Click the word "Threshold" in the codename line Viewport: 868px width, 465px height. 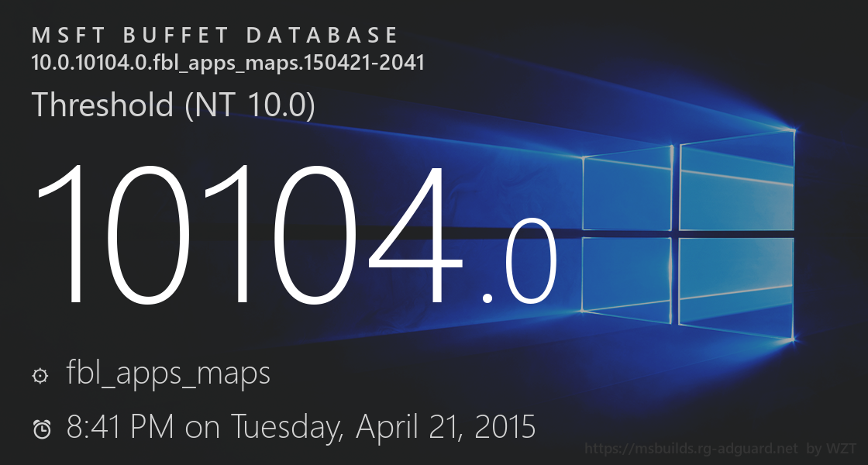102,105
